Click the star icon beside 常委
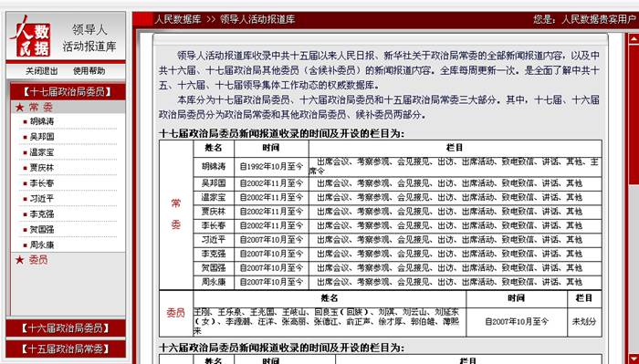This screenshot has width=639, height=364. (x=19, y=108)
